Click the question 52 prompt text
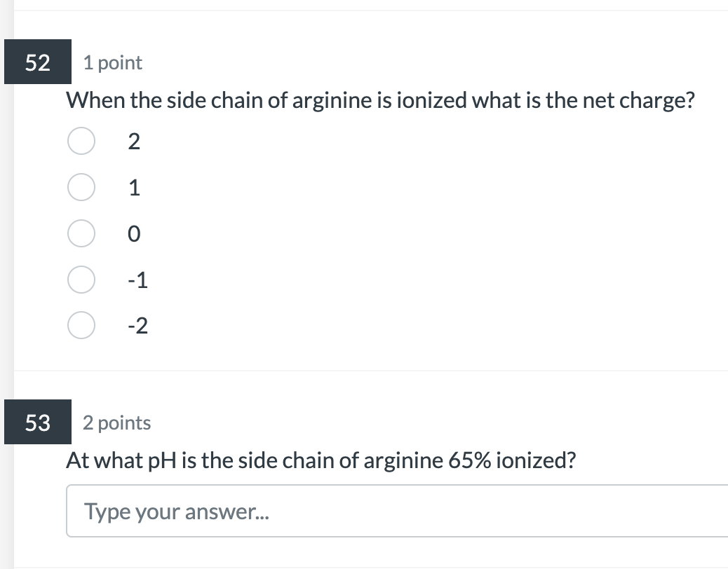 pos(380,100)
